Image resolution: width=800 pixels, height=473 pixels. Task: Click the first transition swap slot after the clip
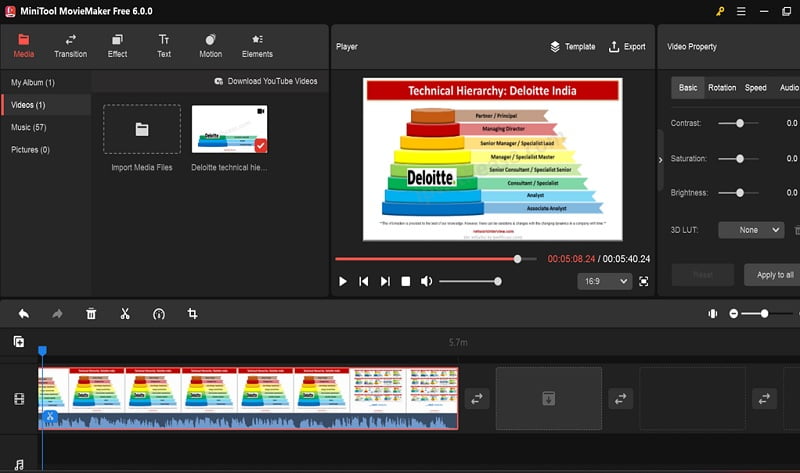pyautogui.click(x=477, y=399)
